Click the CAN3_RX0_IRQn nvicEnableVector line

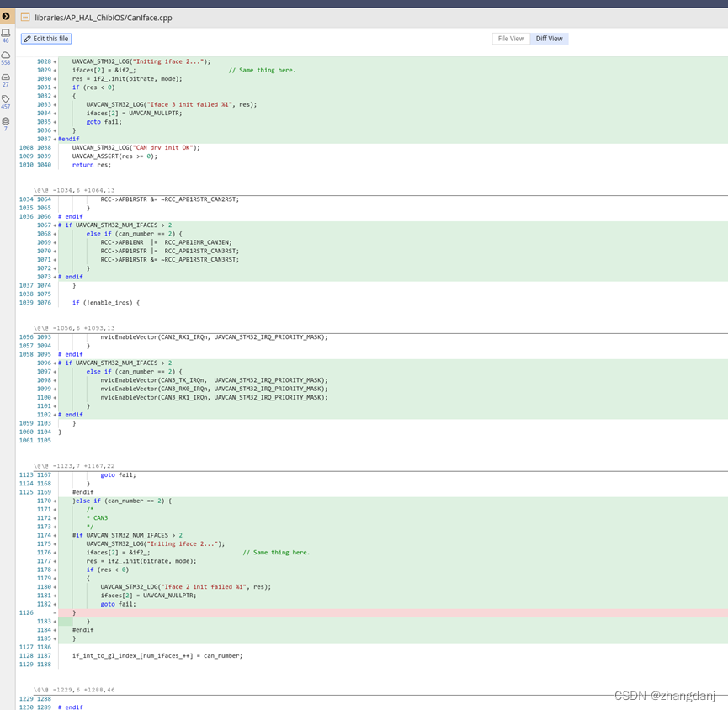click(x=214, y=389)
